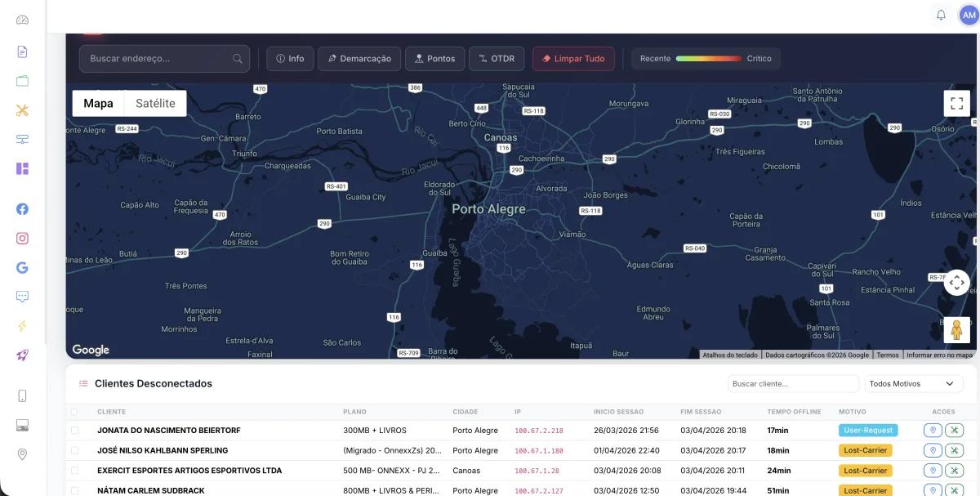Click the map camera pan control
Screen dimensions: 980x496
(x=957, y=283)
